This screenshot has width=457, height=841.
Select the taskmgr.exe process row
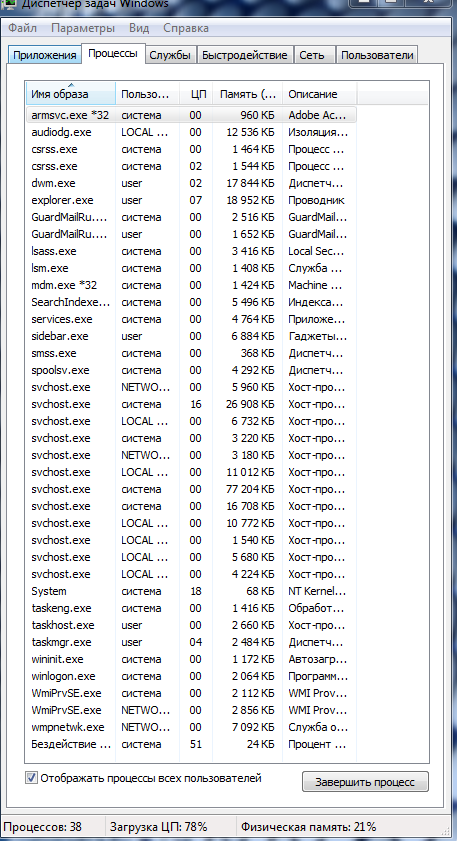tap(191, 642)
